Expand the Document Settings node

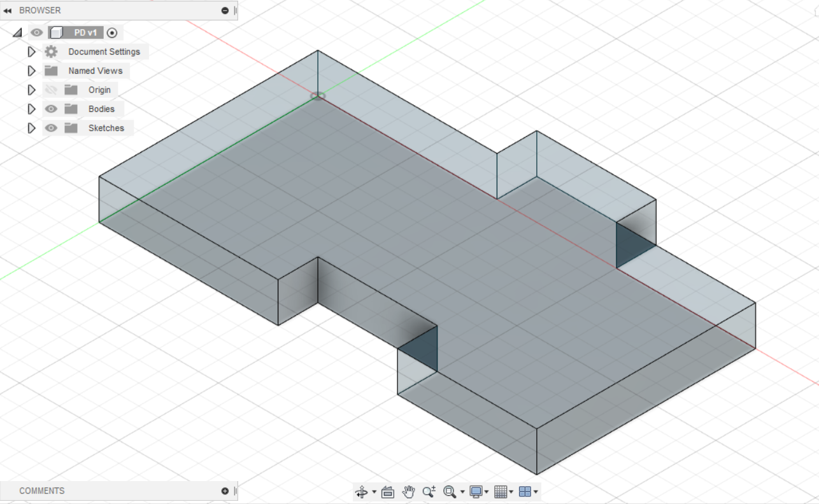[31, 52]
